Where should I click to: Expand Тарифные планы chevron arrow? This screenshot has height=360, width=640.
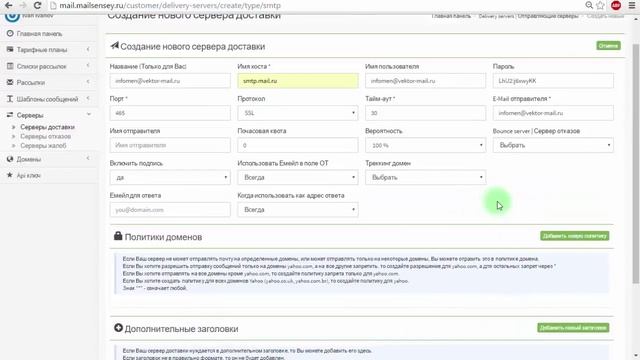(x=88, y=49)
